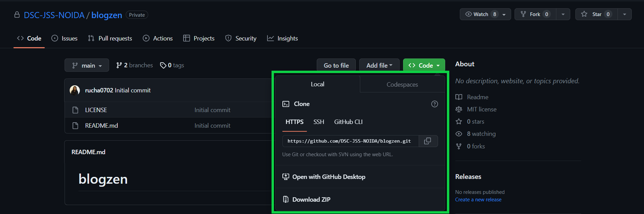The width and height of the screenshot is (644, 214).
Task: Open the 2 branches link
Action: 134,65
